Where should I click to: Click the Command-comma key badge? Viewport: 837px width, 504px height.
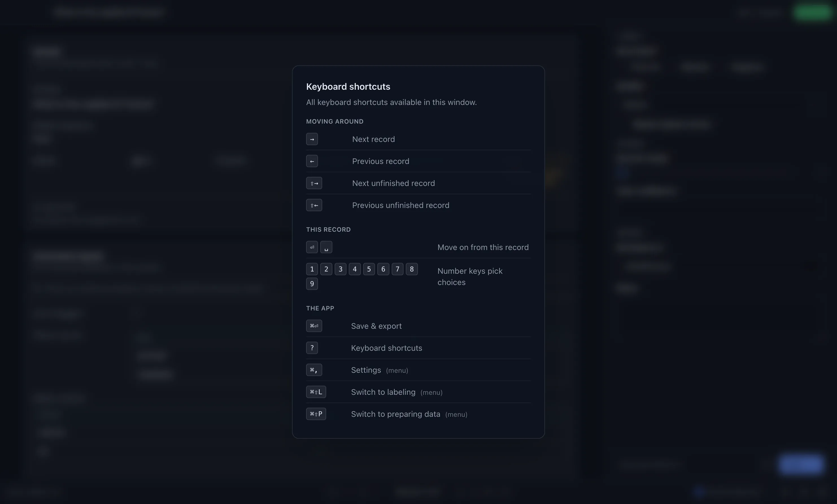tap(314, 370)
